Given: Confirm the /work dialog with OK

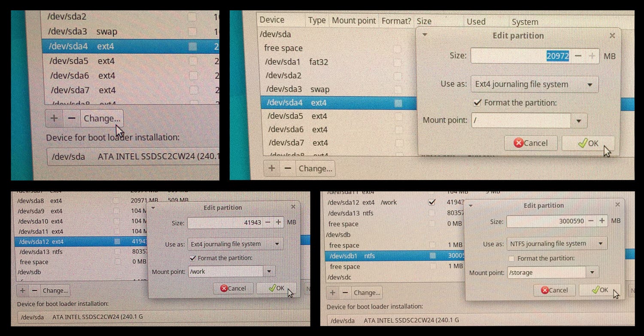Looking at the screenshot, I should [x=276, y=288].
